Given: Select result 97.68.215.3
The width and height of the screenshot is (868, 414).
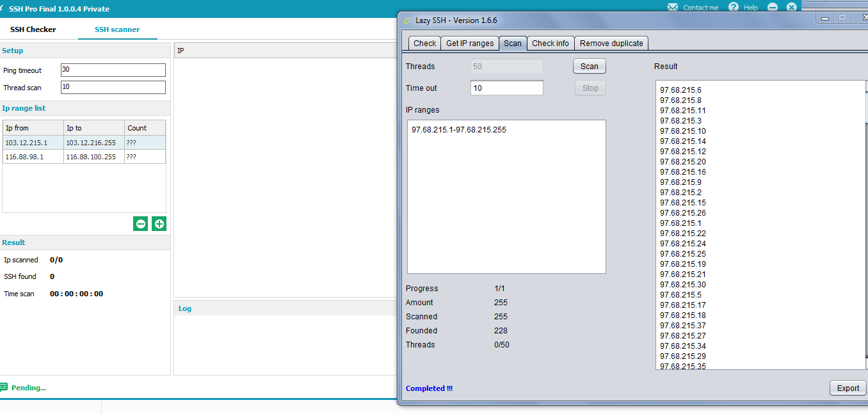Looking at the screenshot, I should (680, 121).
